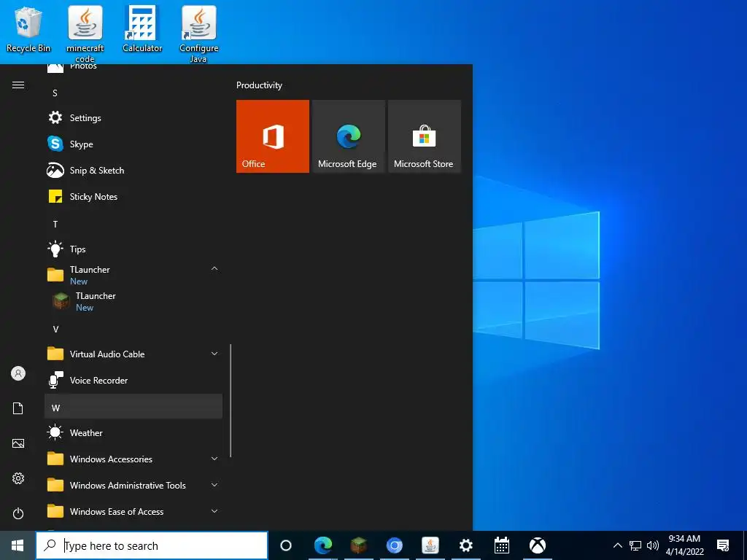This screenshot has height=560, width=747.
Task: Open the Xbox app on the taskbar
Action: tap(538, 545)
